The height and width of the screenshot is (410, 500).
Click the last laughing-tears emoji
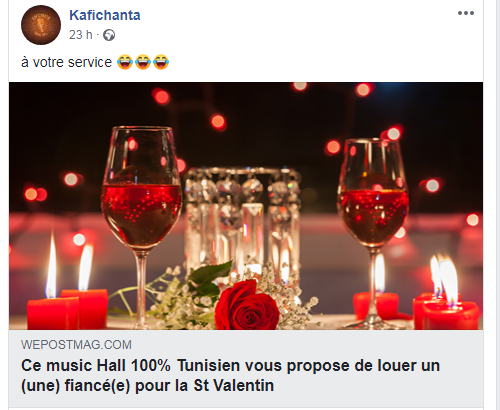coord(161,62)
